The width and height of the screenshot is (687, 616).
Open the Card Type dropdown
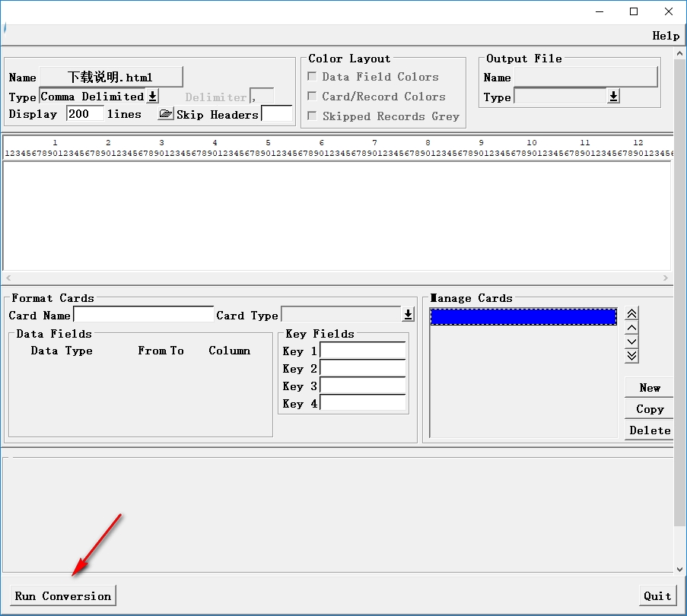(x=408, y=315)
